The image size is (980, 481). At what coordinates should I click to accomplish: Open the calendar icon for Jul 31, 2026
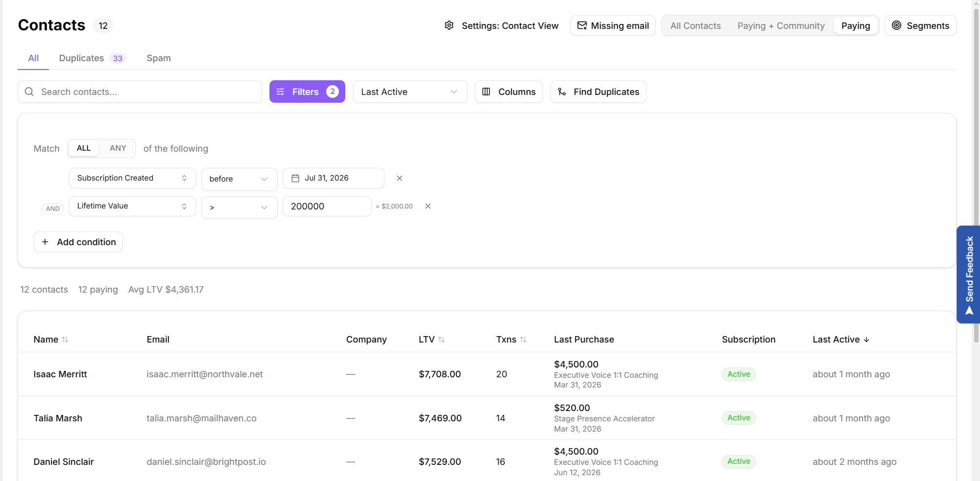tap(295, 178)
